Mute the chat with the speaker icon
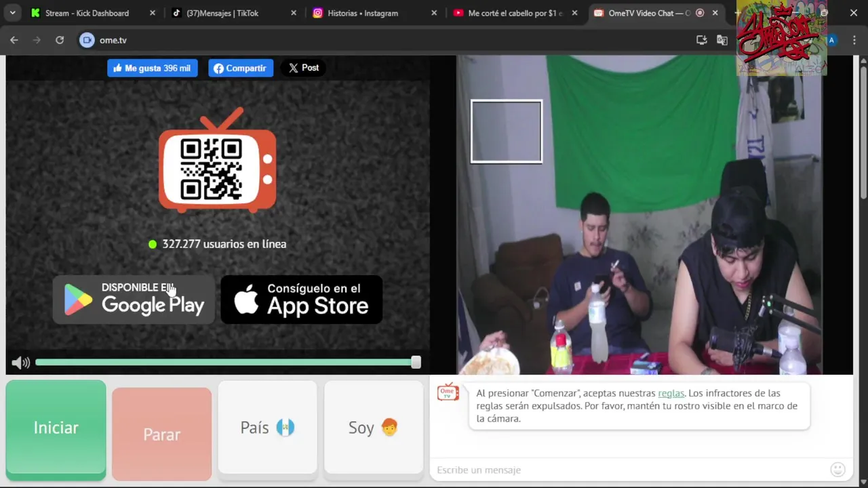Image resolution: width=868 pixels, height=488 pixels. coord(20,363)
